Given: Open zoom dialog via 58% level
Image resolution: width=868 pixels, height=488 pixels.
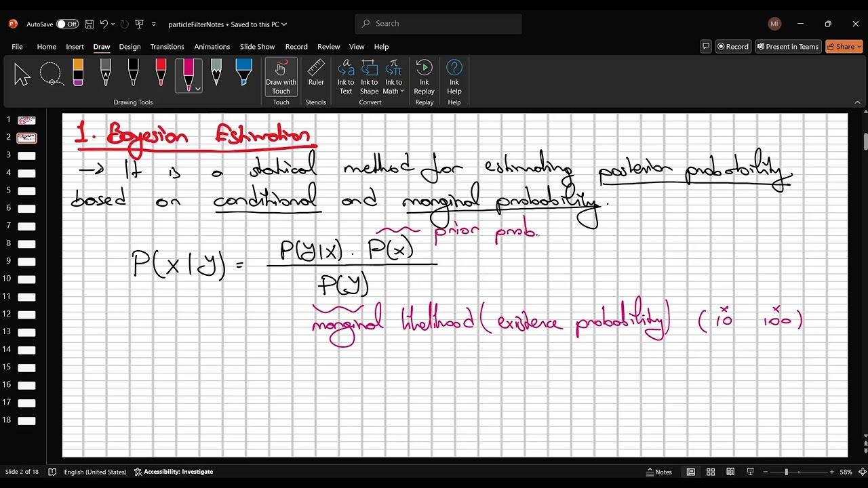Looking at the screenshot, I should [x=846, y=472].
